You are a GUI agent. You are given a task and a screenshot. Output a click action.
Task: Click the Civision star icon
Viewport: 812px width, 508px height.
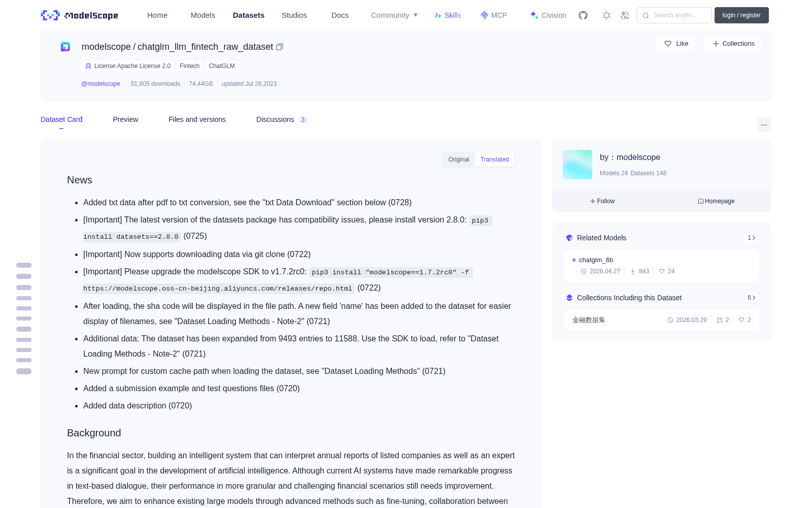(534, 15)
